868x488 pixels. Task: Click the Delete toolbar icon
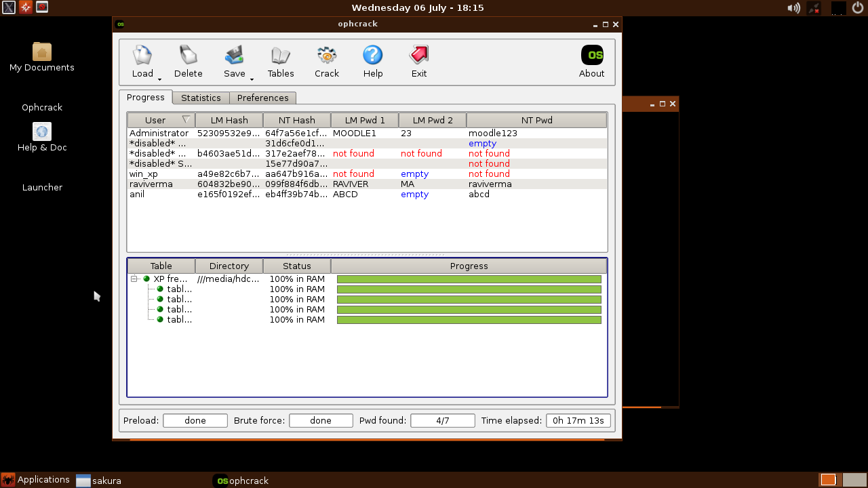(x=189, y=62)
